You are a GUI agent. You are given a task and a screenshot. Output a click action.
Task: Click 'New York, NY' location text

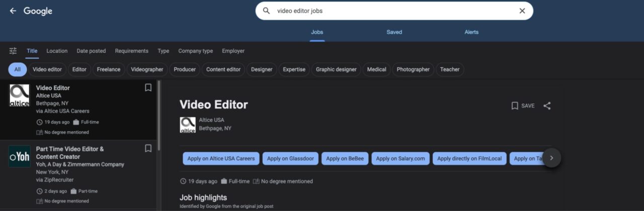tap(52, 172)
